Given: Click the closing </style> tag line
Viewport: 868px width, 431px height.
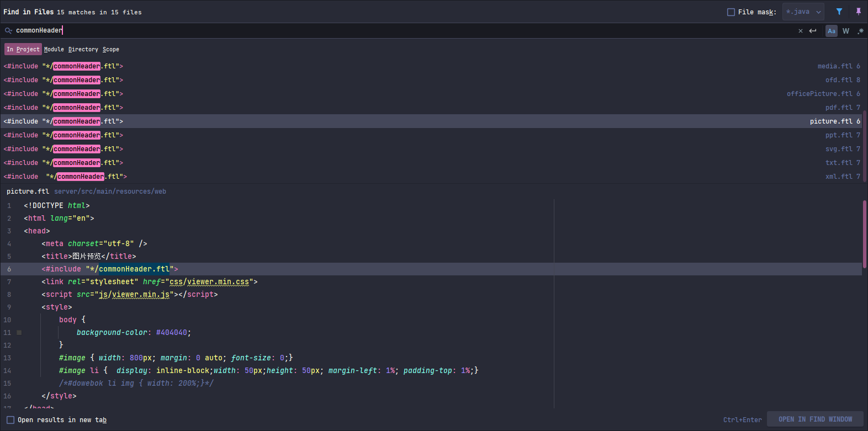Looking at the screenshot, I should coord(59,396).
